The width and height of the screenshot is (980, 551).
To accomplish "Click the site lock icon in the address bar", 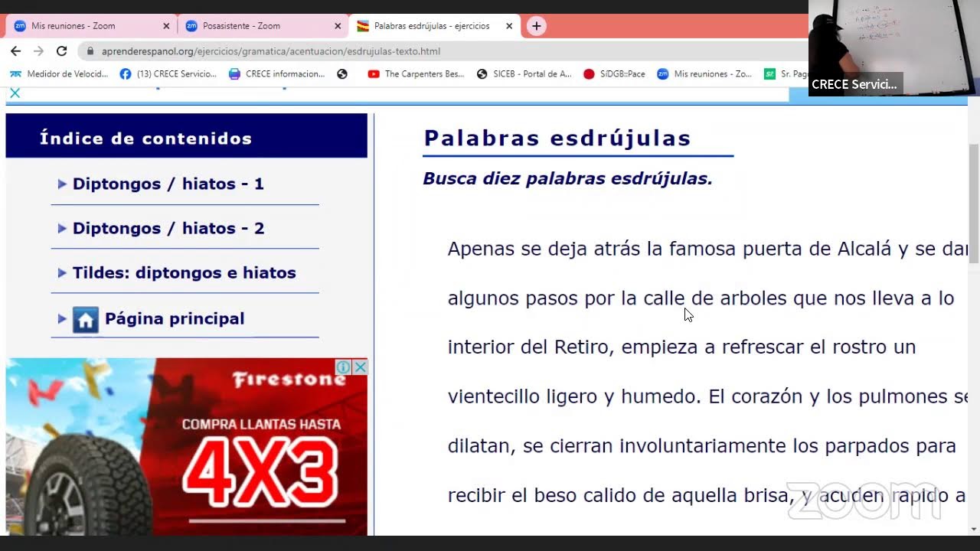I will click(x=90, y=51).
